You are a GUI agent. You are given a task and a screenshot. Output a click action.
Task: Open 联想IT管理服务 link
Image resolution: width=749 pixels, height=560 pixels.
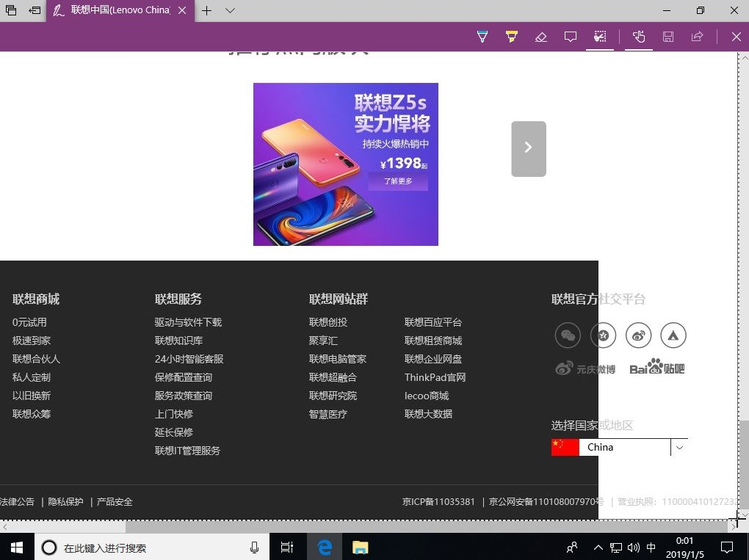coord(188,450)
